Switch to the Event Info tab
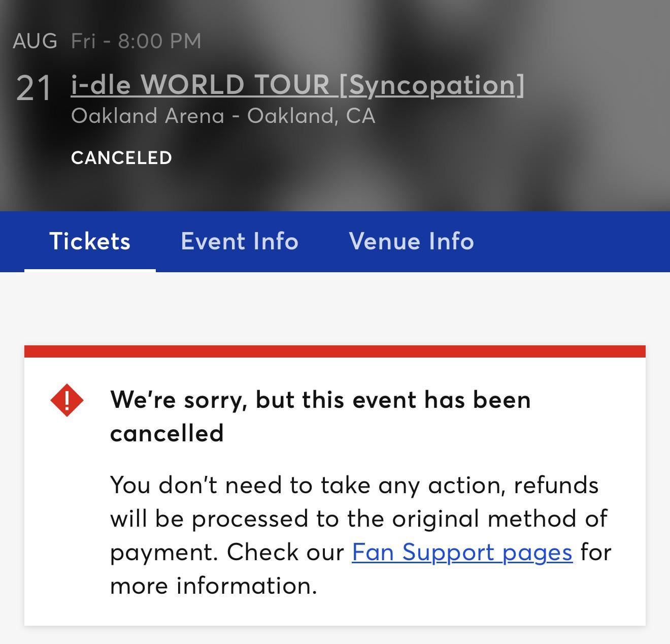Viewport: 670px width, 644px height. (x=239, y=241)
